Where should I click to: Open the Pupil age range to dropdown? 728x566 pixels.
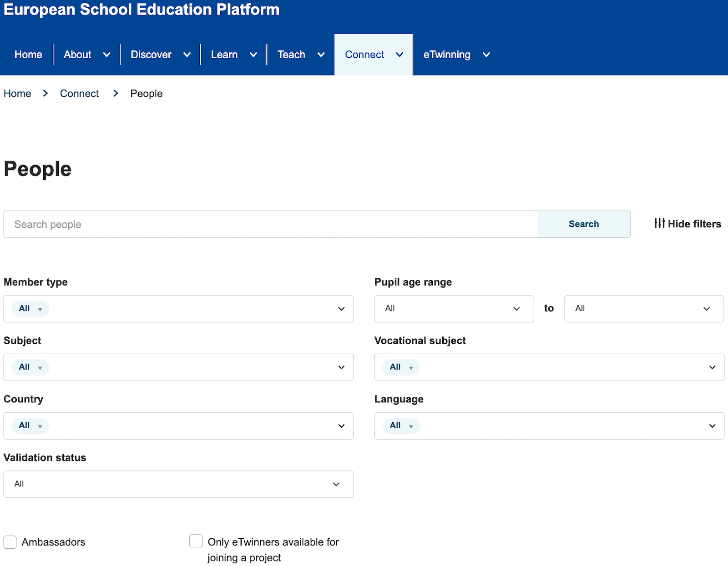[x=644, y=309]
